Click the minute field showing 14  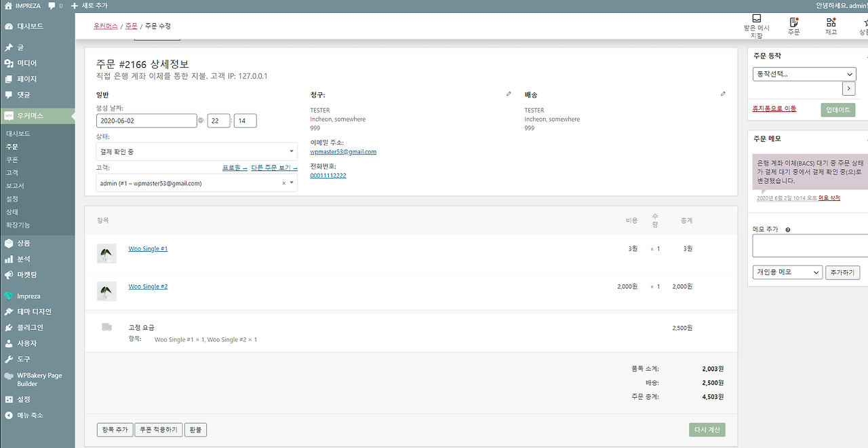(x=245, y=121)
